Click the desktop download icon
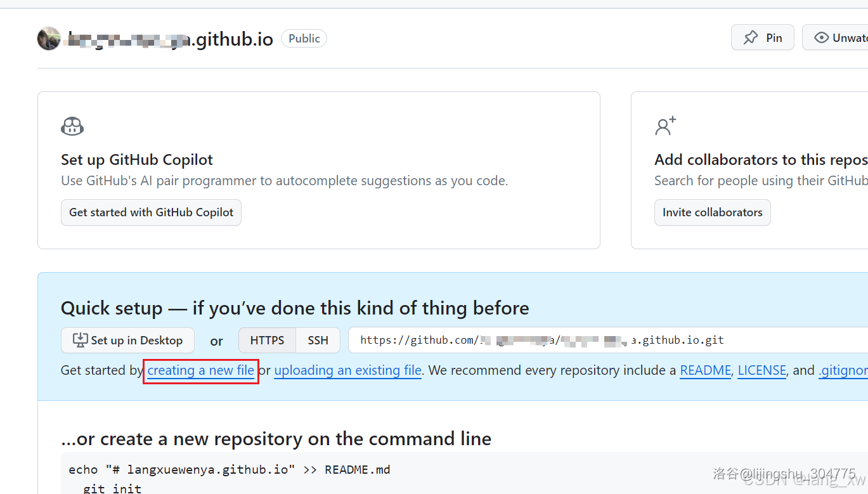The height and width of the screenshot is (494, 868). (80, 341)
